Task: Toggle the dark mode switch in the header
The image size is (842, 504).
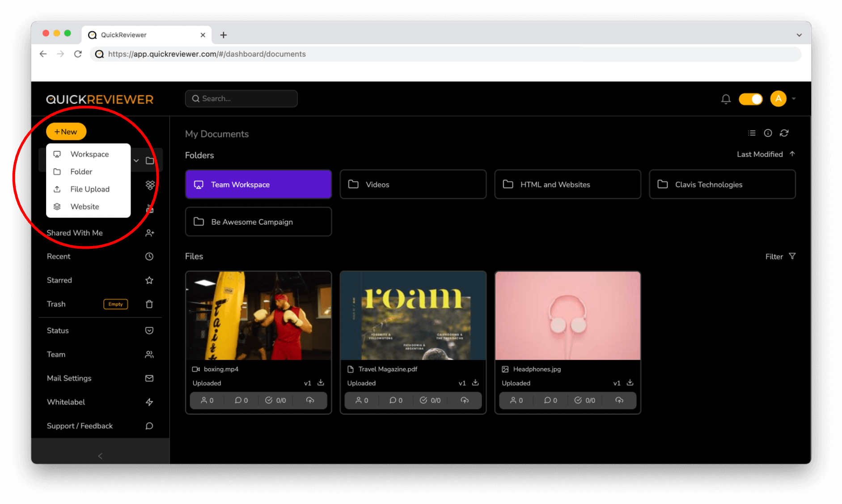Action: point(751,99)
